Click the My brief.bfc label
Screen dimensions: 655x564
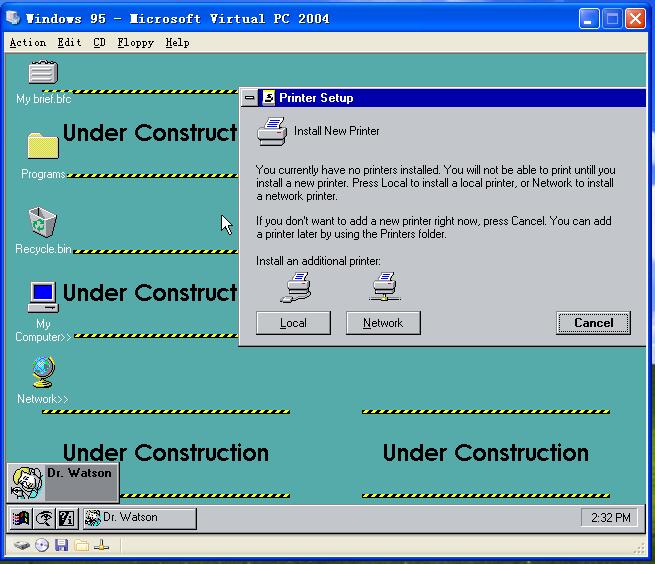pyautogui.click(x=43, y=99)
